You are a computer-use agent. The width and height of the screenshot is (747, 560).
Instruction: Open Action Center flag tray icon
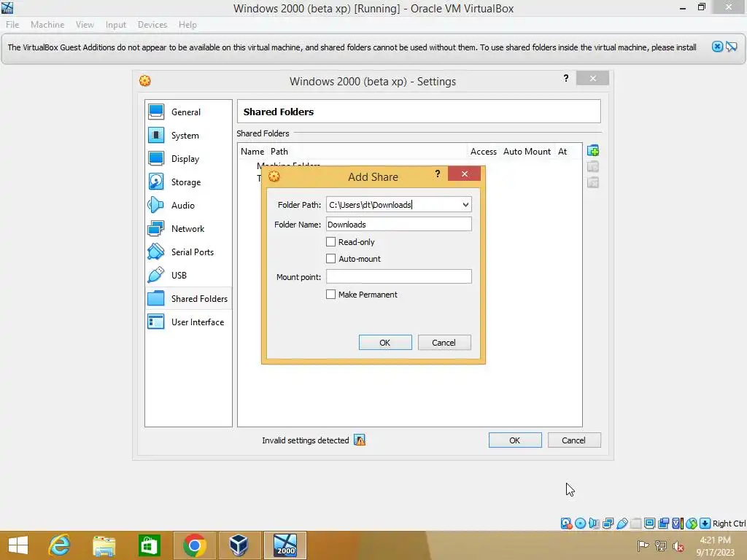(643, 546)
